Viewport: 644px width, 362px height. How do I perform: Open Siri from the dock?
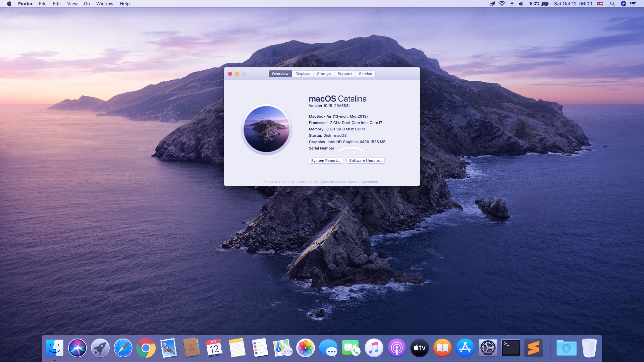77,348
